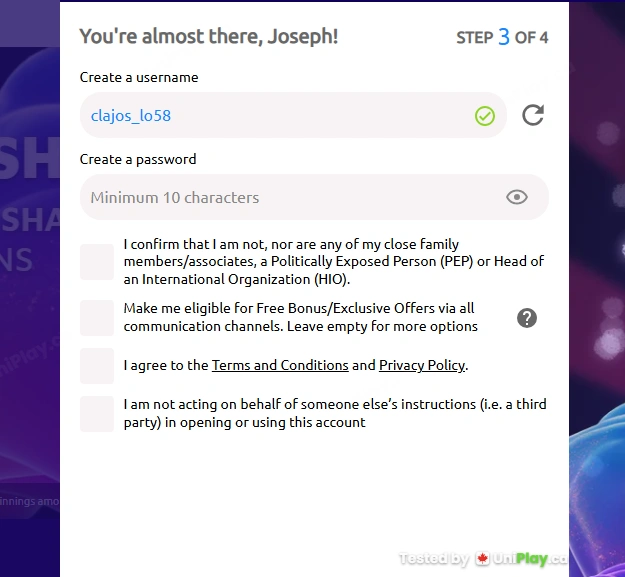
Task: Tick the Terms and Conditions agreement checkbox
Action: pos(97,365)
